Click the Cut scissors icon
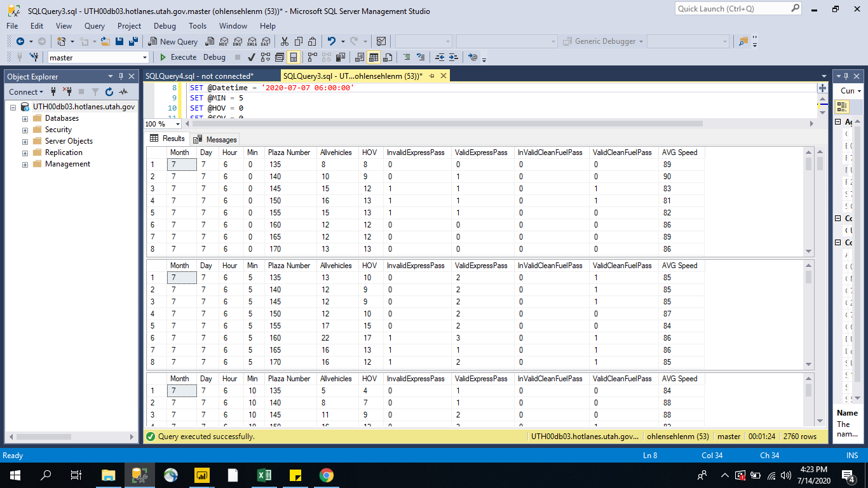This screenshot has height=488, width=868. [x=285, y=41]
